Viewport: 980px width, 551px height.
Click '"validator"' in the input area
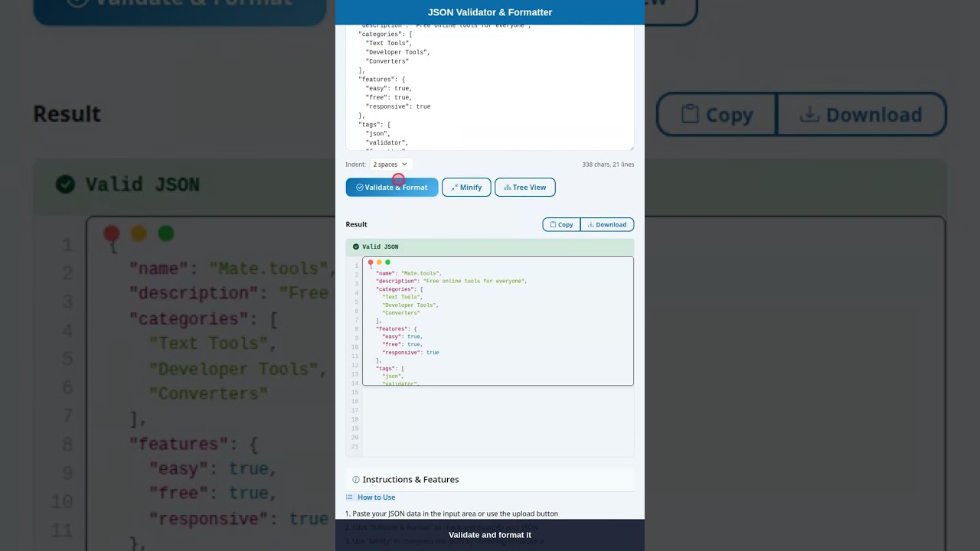pyautogui.click(x=387, y=143)
